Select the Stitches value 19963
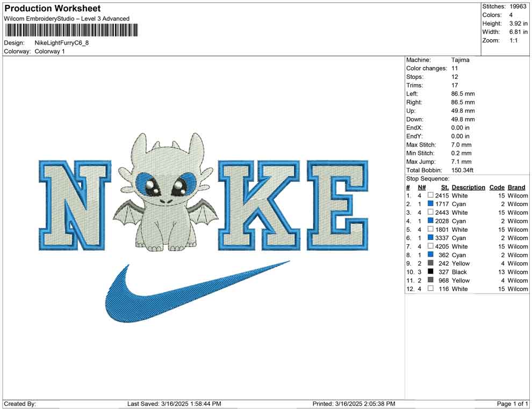 pos(517,6)
